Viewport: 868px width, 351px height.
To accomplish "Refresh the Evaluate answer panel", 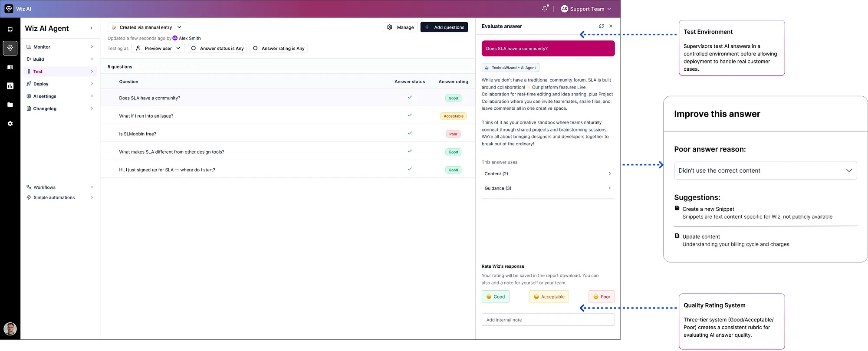I will [601, 26].
